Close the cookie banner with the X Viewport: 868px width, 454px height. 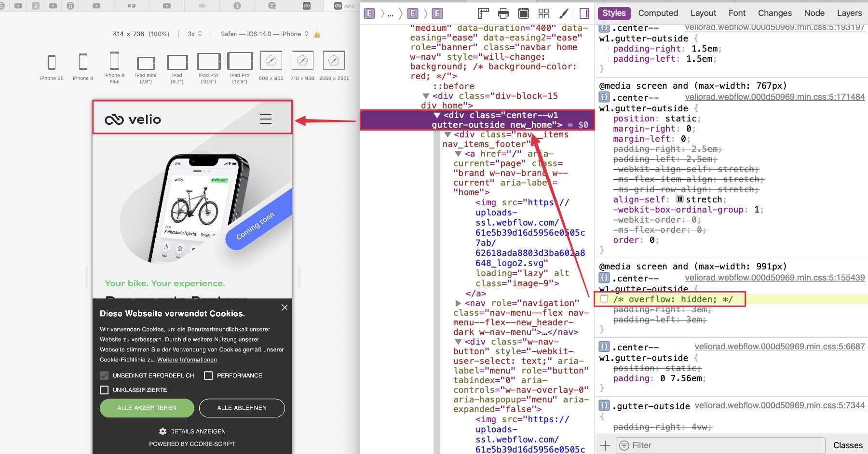(285, 307)
